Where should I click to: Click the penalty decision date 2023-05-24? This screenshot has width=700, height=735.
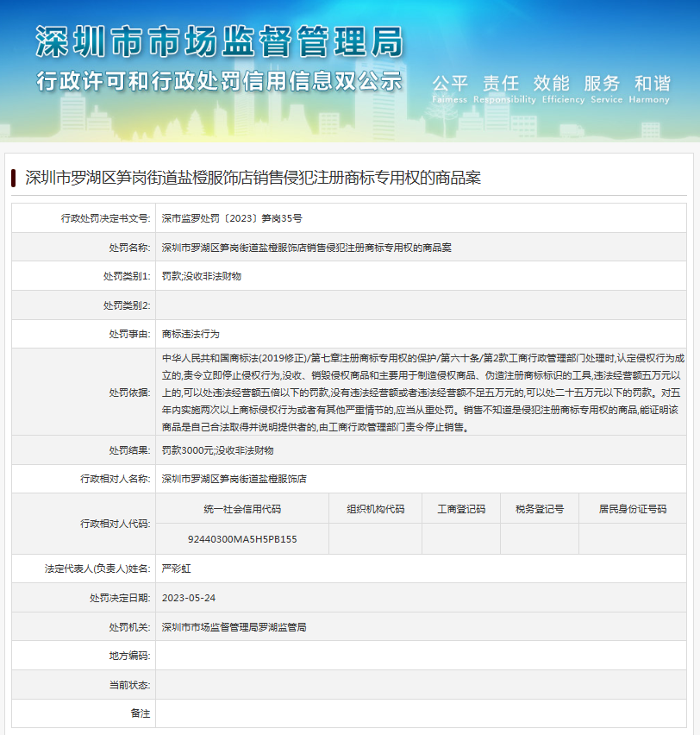[189, 598]
